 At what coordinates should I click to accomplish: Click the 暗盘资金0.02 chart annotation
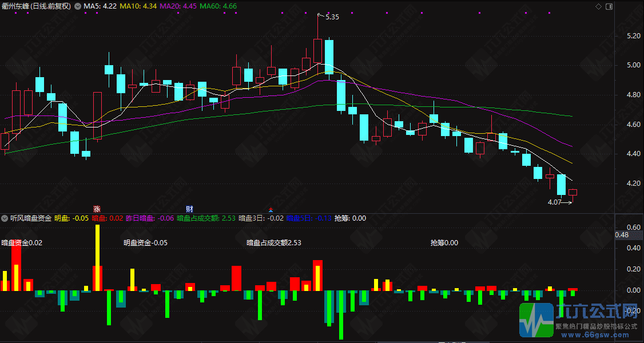[x=22, y=242]
